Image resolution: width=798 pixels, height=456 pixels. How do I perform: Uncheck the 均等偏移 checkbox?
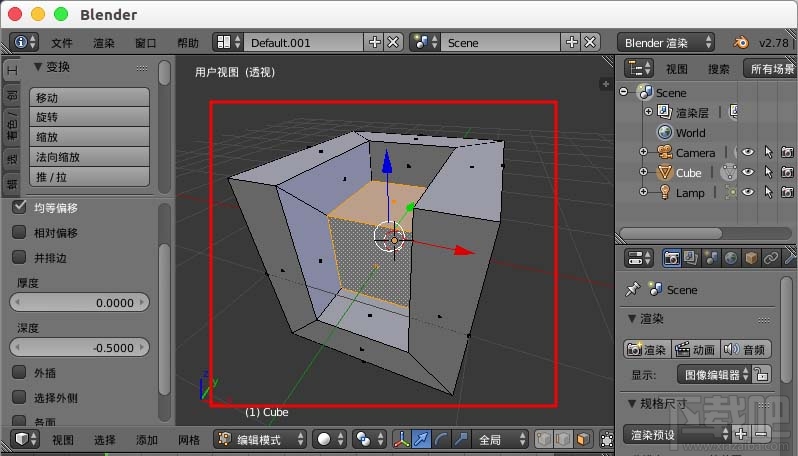point(19,207)
